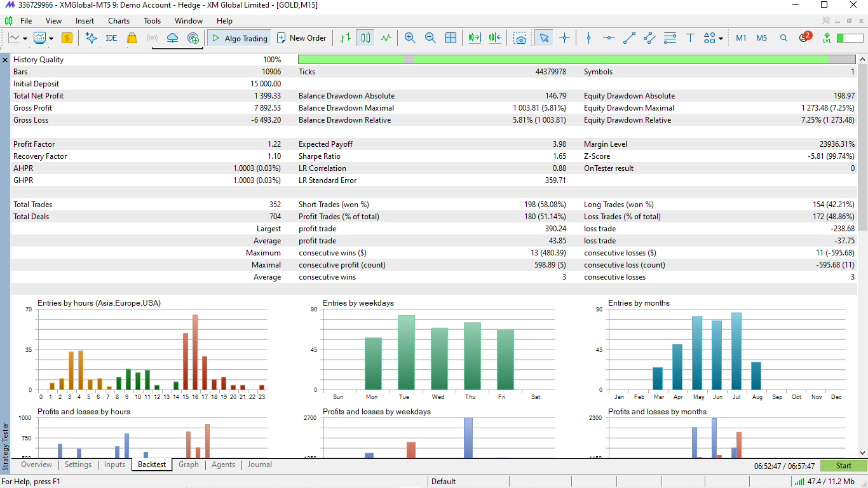868x488 pixels.
Task: Click the scrollbar up arrow
Action: coord(862,60)
